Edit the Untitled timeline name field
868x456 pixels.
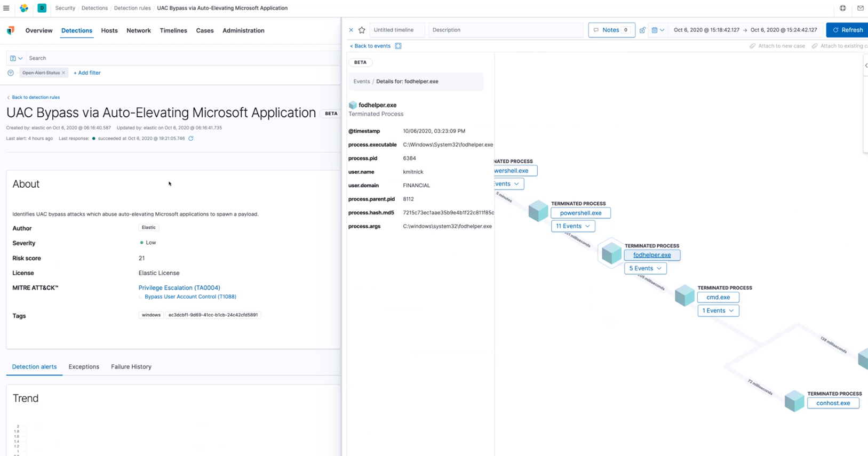397,30
